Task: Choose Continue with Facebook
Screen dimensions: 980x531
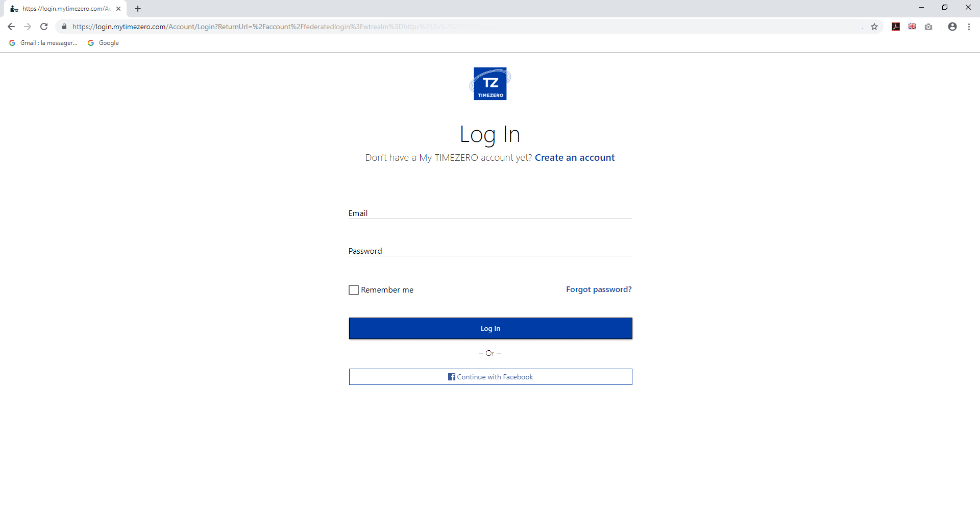Action: pyautogui.click(x=490, y=377)
